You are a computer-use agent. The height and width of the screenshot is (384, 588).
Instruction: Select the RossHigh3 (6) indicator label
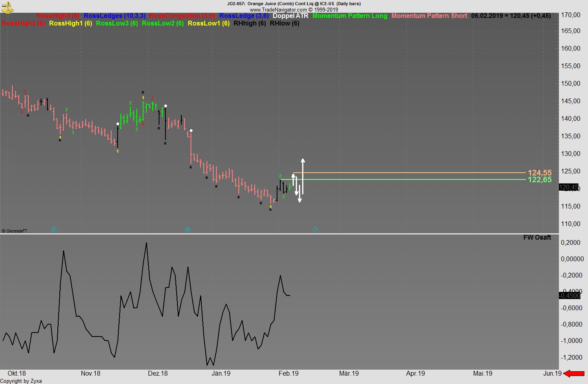[x=58, y=16]
